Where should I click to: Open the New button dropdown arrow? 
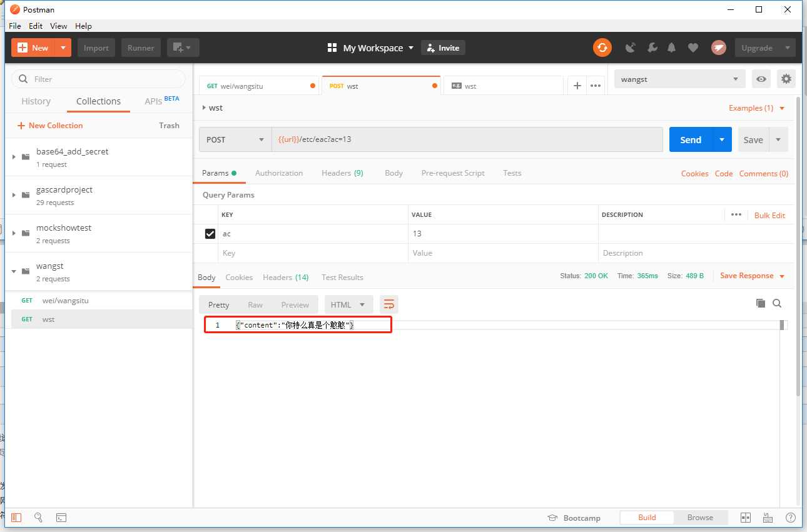pyautogui.click(x=63, y=48)
